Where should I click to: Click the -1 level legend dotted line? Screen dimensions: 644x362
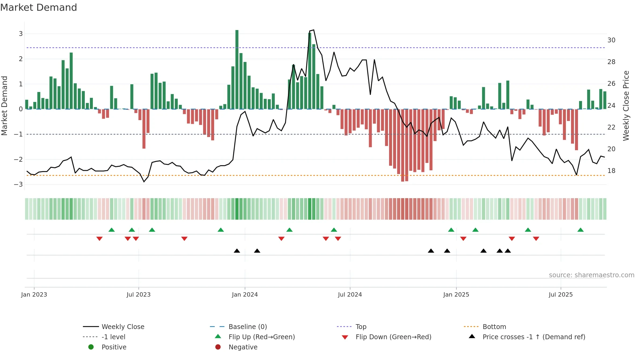click(90, 337)
